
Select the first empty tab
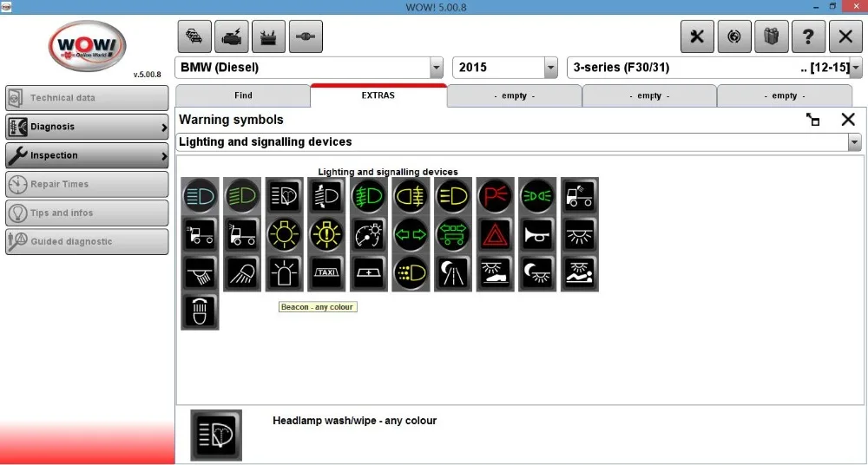pos(514,95)
